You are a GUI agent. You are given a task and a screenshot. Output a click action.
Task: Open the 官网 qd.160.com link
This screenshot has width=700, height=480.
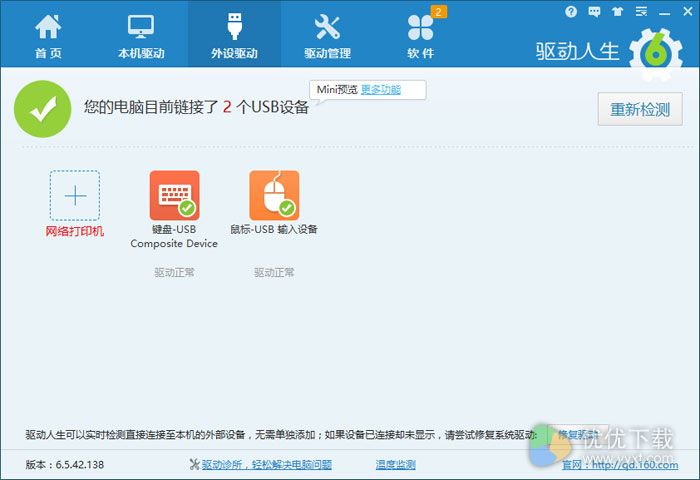[620, 465]
